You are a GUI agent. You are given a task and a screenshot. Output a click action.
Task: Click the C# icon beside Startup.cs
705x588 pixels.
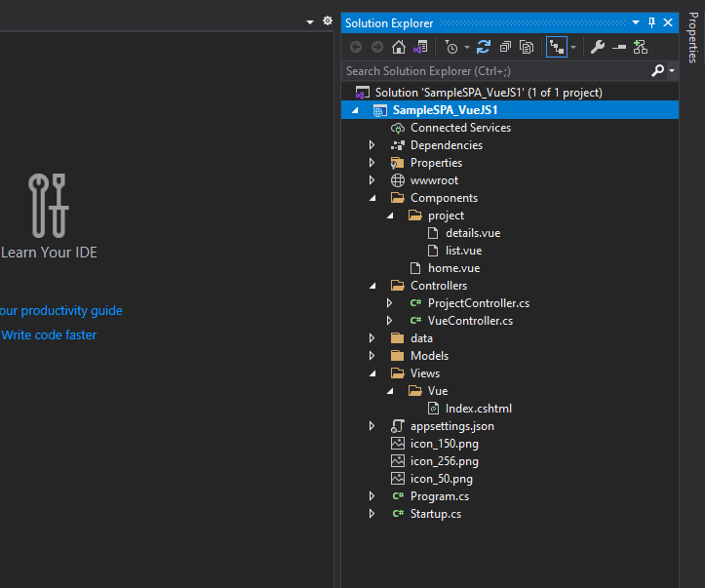coord(398,513)
